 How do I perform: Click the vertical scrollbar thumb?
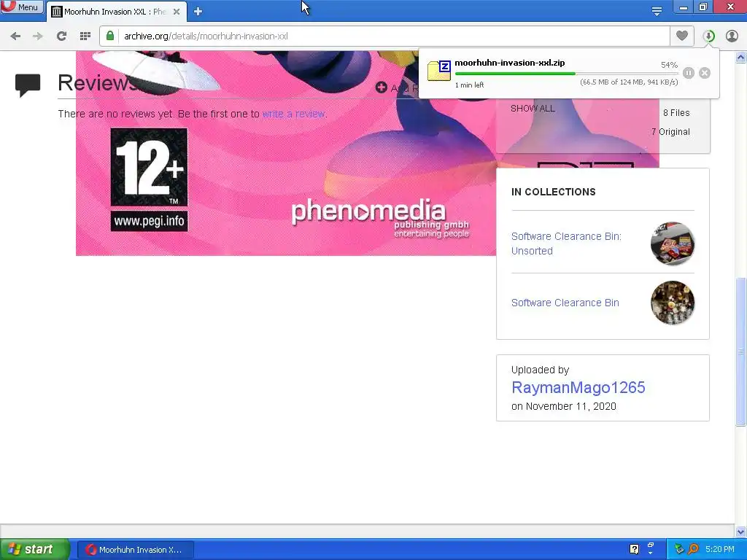coord(741,351)
